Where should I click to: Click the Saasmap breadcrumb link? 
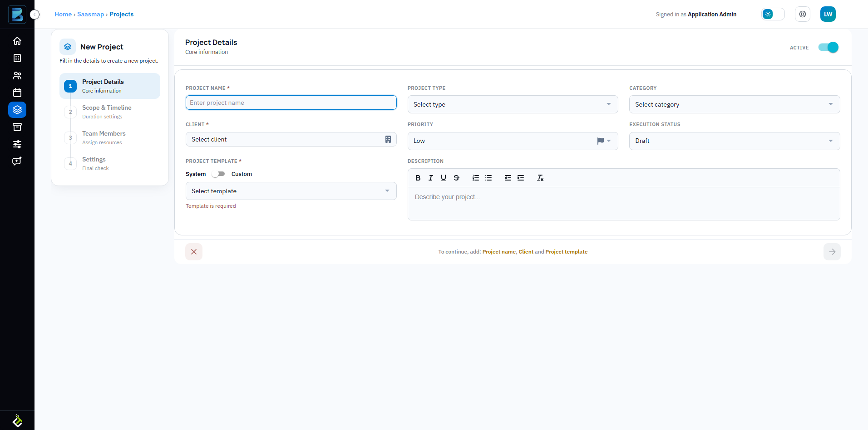click(x=90, y=14)
